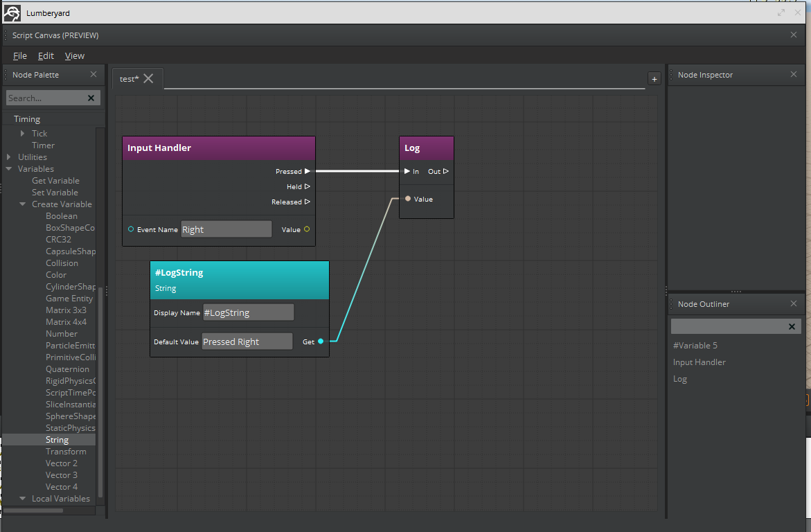Click the Script Canvas panel drag handle
The width and height of the screenshot is (811, 532).
[6, 35]
